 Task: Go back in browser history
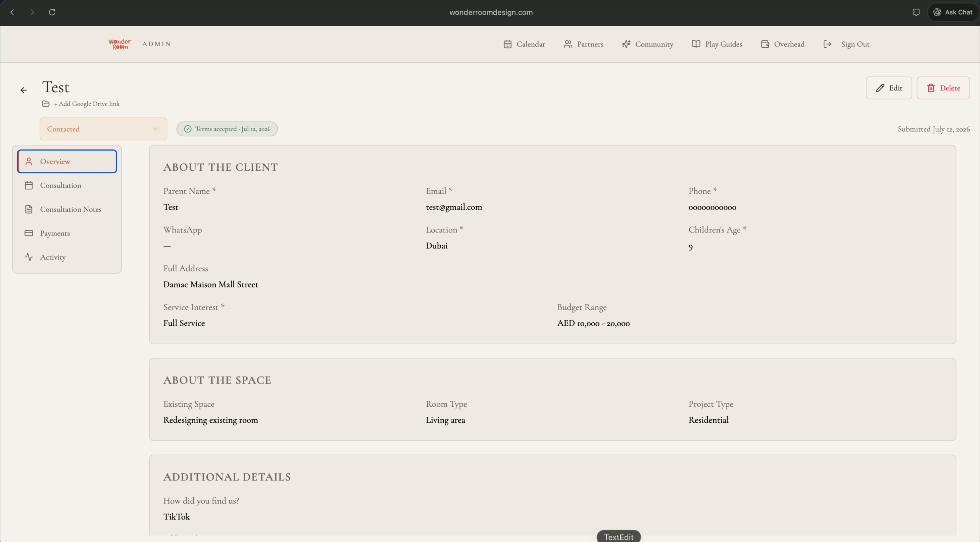click(12, 12)
